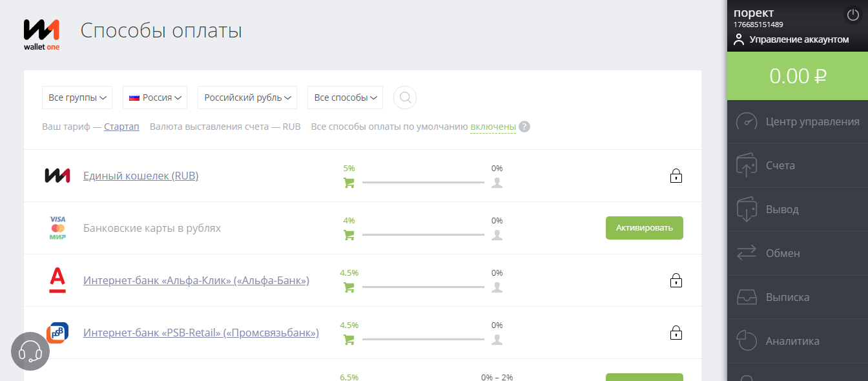Open Центр управления in sidebar
Screen dimensions: 868x381
pyautogui.click(x=798, y=121)
